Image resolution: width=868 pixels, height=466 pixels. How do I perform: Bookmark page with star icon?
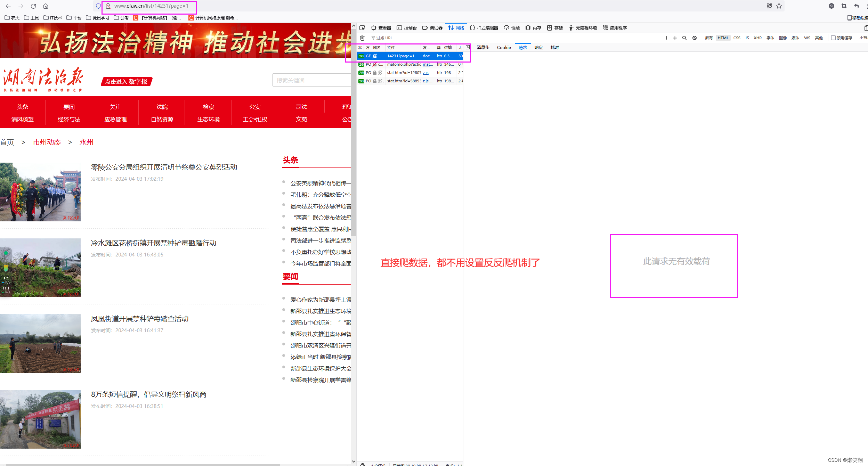[x=779, y=6]
